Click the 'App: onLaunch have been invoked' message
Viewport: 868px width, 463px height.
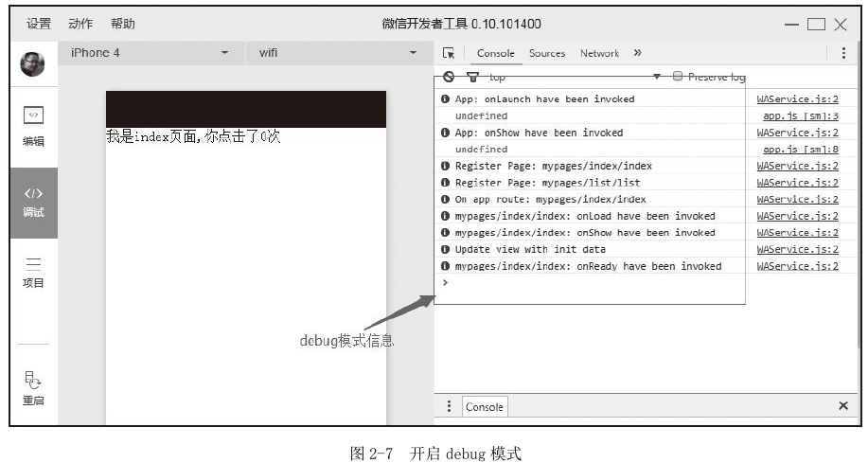(544, 99)
